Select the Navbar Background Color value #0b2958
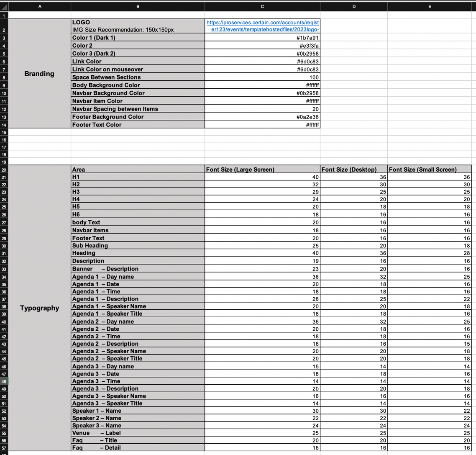The image size is (476, 455). pos(262,93)
